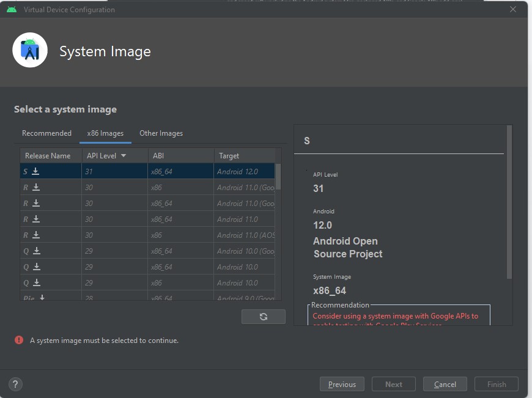Select the Android 12.0 target cell

coord(244,172)
